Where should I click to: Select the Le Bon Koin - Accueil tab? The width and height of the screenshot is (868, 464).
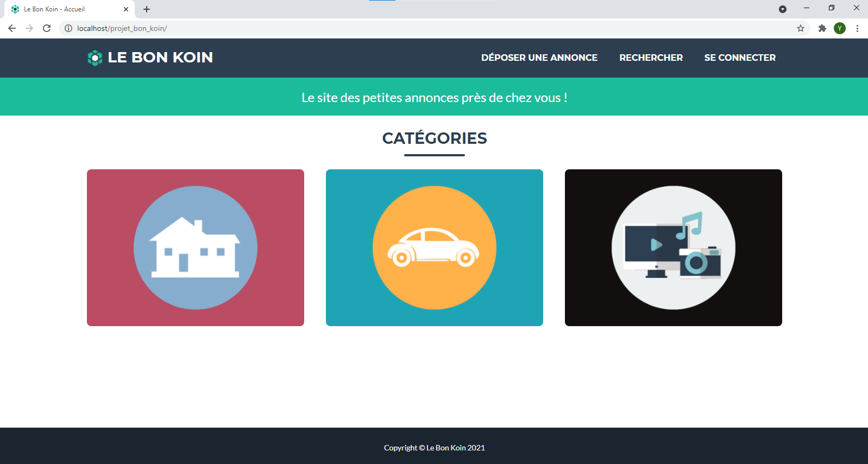69,9
